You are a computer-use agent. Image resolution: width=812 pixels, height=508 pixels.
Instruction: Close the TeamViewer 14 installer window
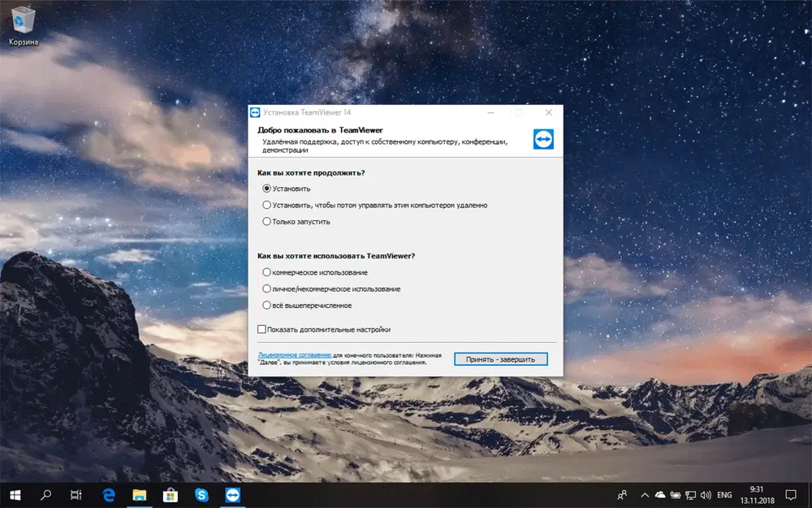click(x=548, y=112)
